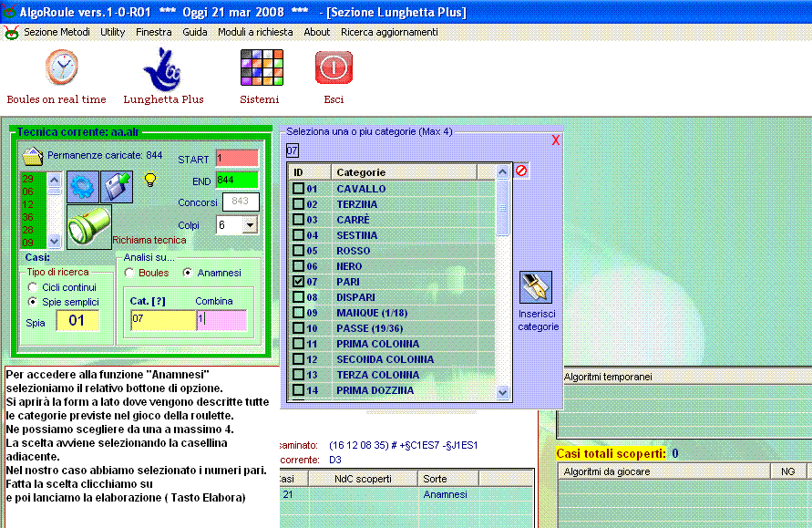The image size is (812, 528).
Task: Click the yellow Spia field 01
Action: click(x=77, y=320)
